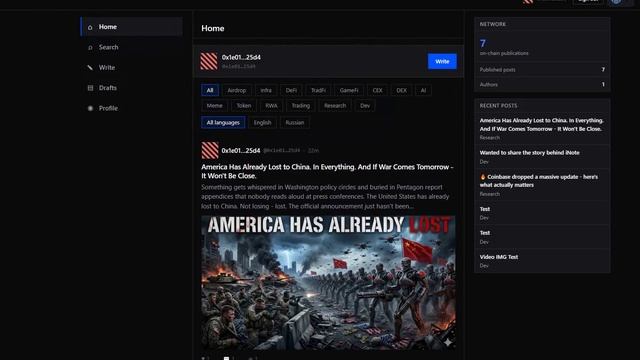Image resolution: width=640 pixels, height=360 pixels.
Task: Filter posts by Infra category
Action: coord(266,90)
